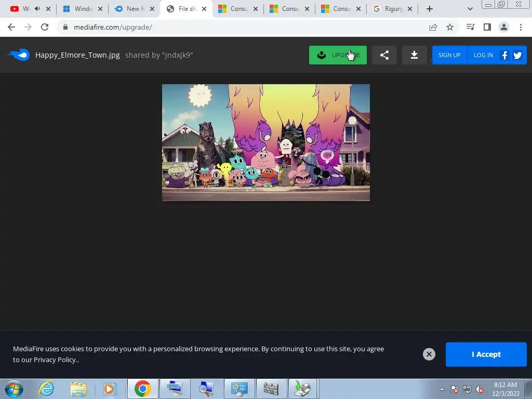Viewport: 532px width, 399px height.
Task: Expand the tab search dropdown
Action: 470,9
